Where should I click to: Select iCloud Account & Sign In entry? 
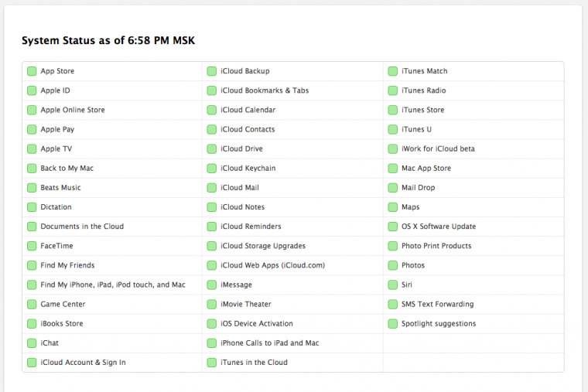point(84,363)
